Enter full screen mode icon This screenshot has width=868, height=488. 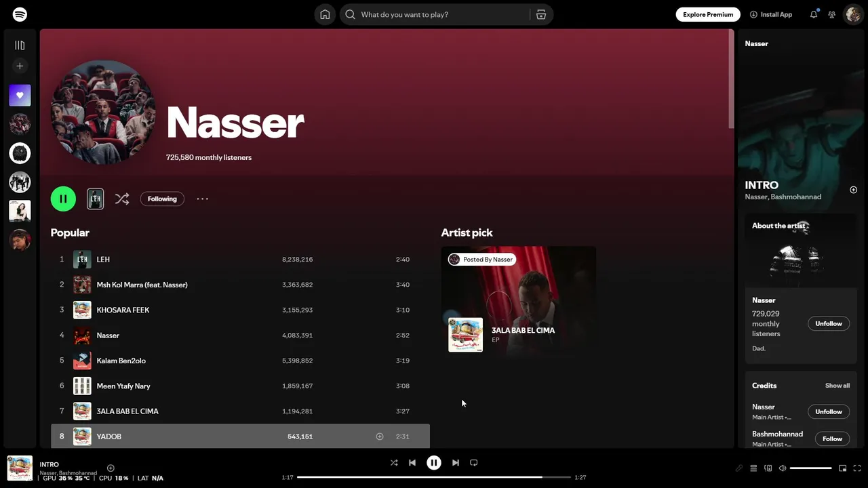pyautogui.click(x=857, y=468)
